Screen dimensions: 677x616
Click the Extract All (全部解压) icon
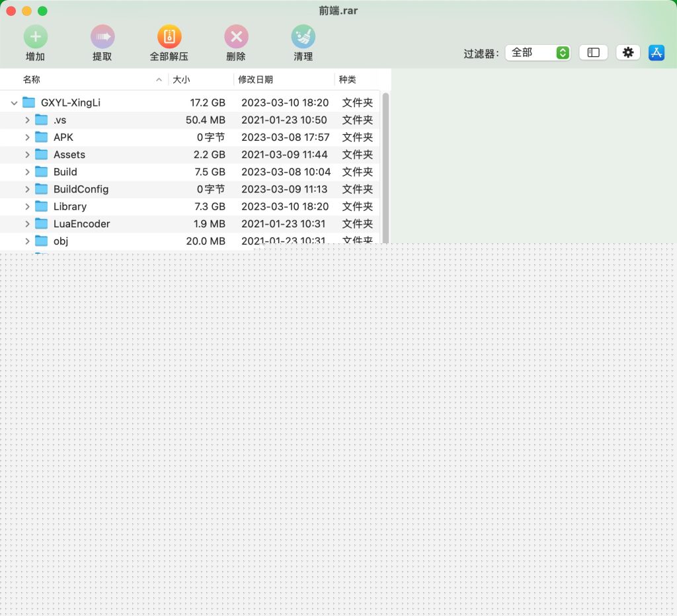[169, 37]
